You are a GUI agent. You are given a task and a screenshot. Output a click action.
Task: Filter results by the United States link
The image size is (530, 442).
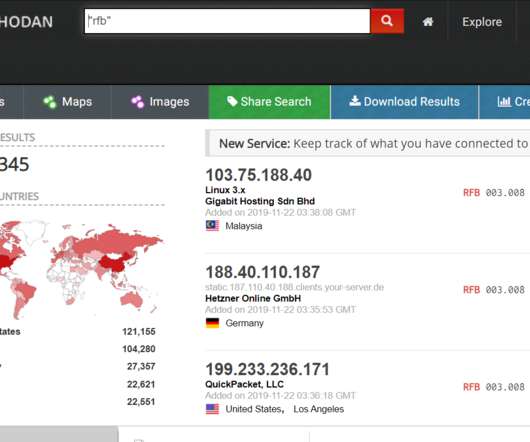254,409
